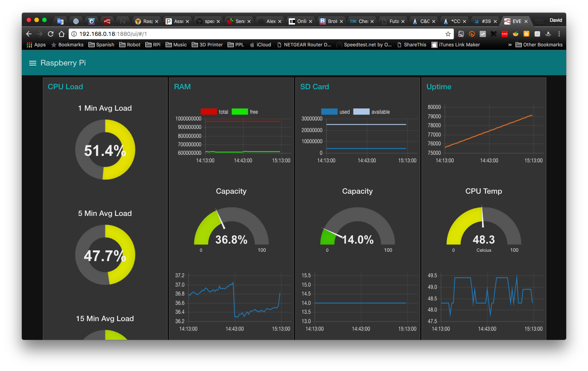Viewport: 588px width, 371px height.
Task: Switch to the C&C browser tab
Action: point(424,21)
